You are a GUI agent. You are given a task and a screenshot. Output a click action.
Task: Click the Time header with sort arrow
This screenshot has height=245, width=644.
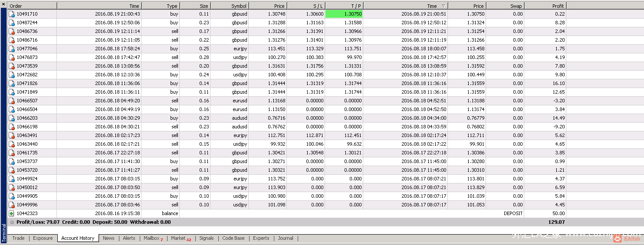(405, 6)
